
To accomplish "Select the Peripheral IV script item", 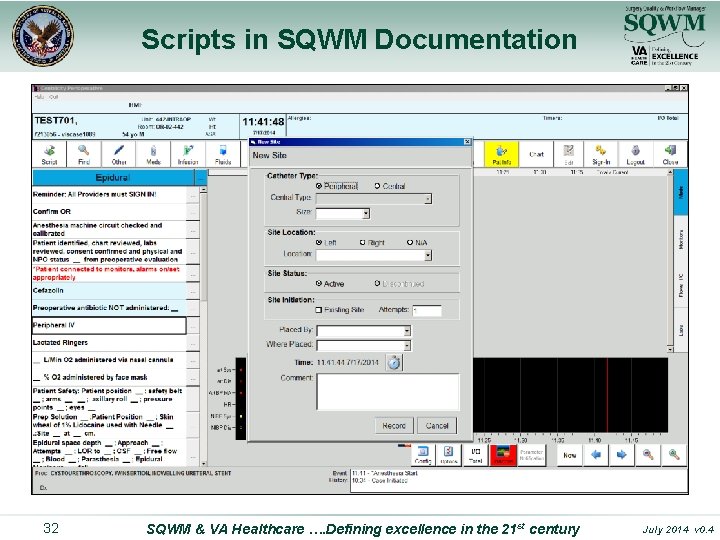I will [109, 325].
